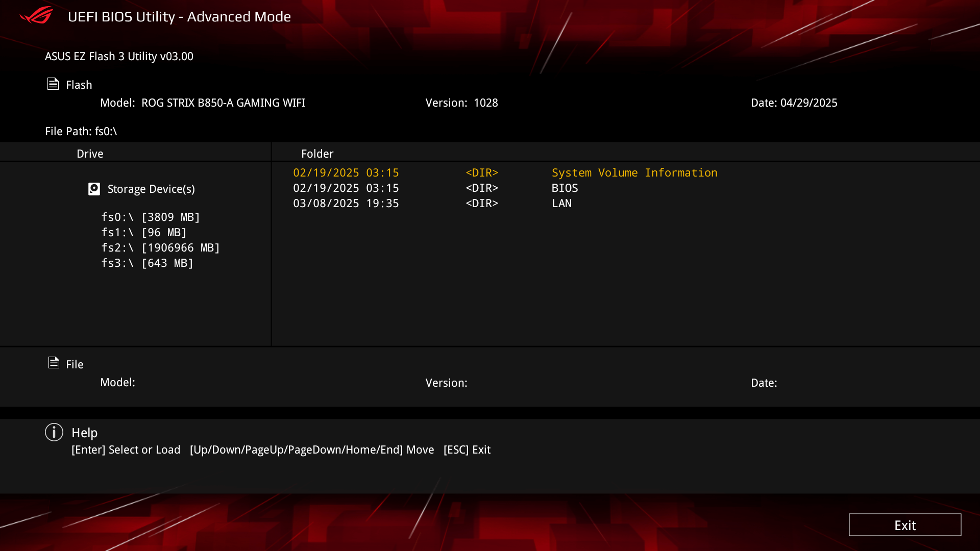Click the Folder column header
The image size is (980, 551).
pos(317,154)
